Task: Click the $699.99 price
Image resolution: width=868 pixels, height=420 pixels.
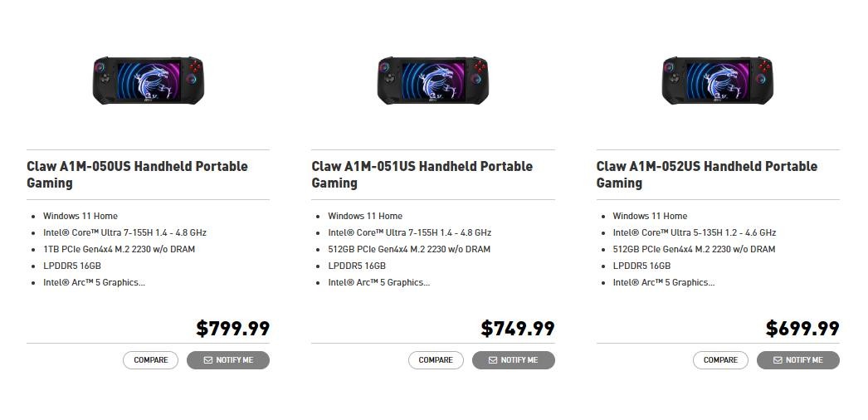Action: coord(802,329)
